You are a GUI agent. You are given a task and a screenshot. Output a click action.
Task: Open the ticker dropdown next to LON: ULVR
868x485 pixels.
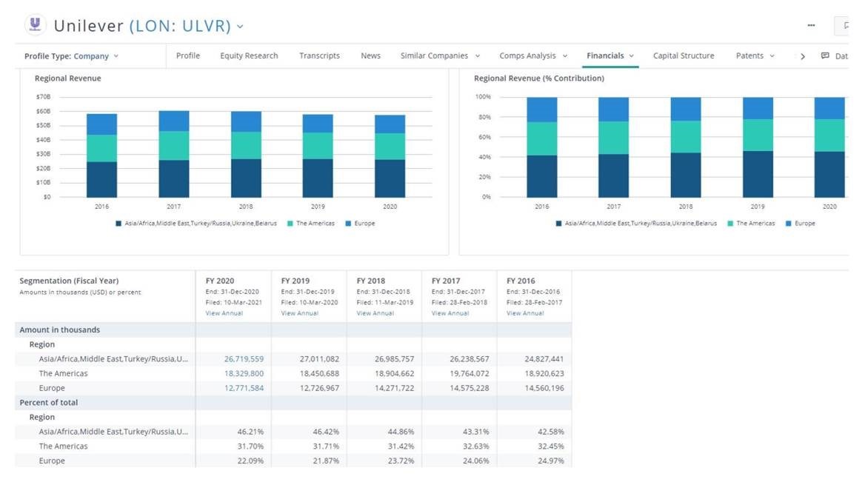click(240, 27)
